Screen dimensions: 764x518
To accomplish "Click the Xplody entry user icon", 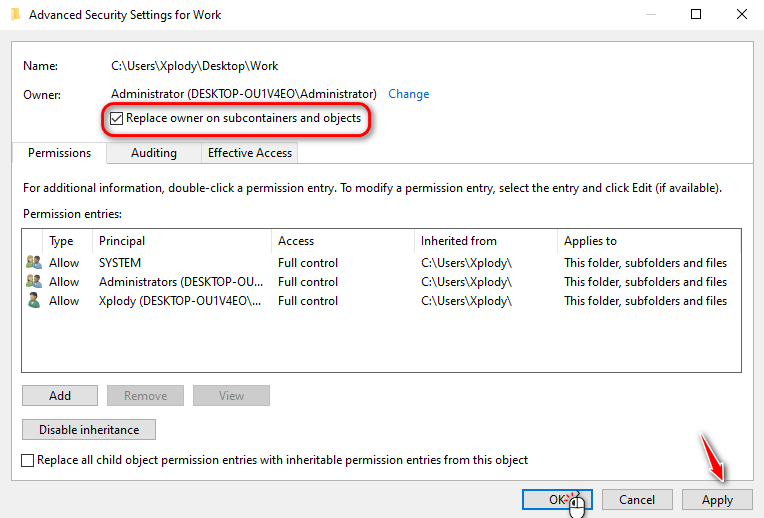I will (x=34, y=301).
